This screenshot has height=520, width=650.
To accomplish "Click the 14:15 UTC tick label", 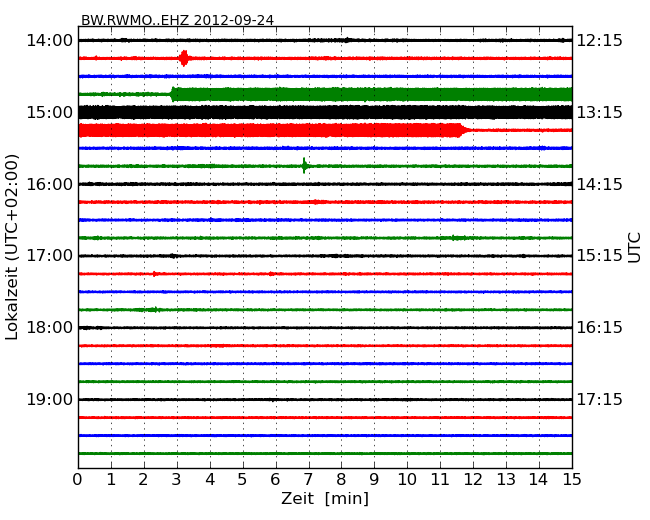I will 600,184.
